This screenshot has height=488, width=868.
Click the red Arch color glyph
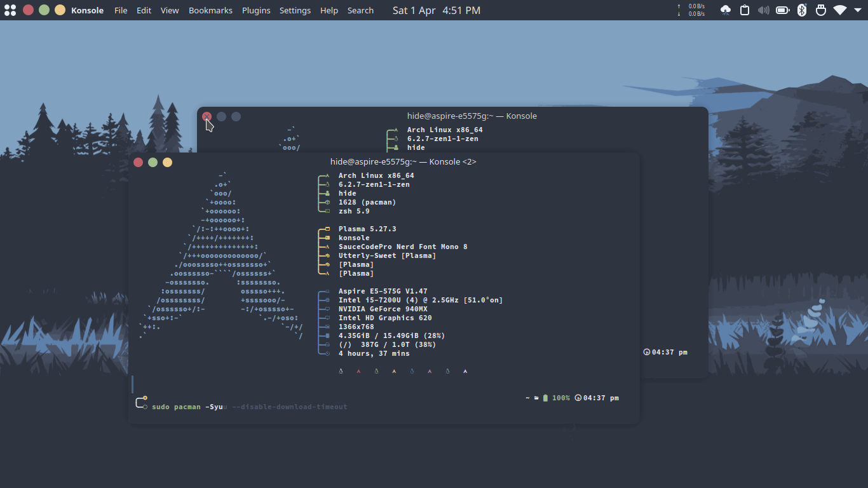358,371
